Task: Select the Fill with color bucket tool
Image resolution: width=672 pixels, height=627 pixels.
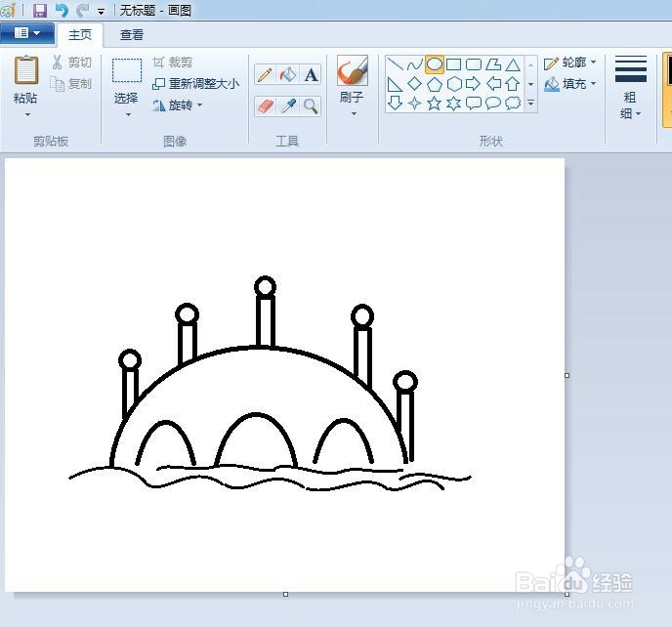Action: click(287, 75)
